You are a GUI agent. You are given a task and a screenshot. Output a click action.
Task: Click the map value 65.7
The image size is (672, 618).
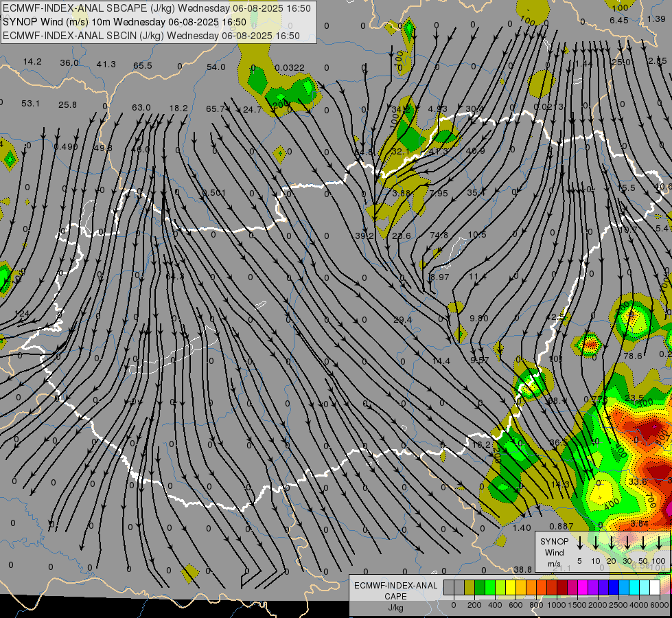pos(215,109)
